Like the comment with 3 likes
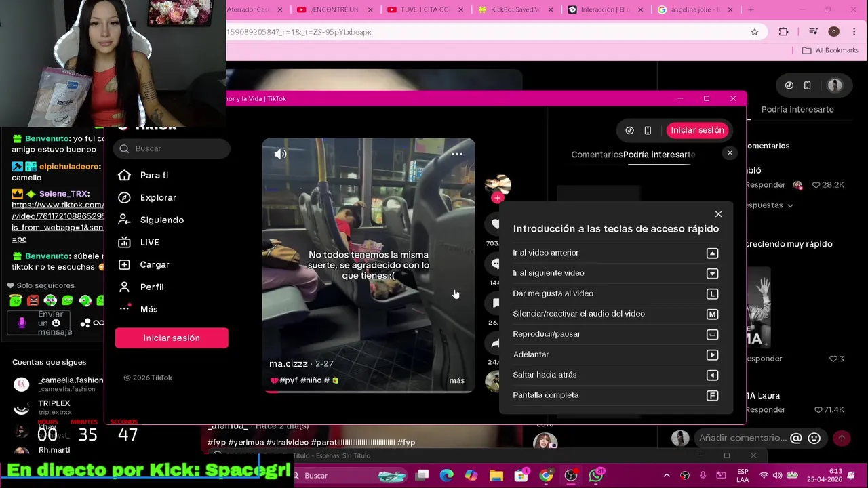868x488 pixels. [x=833, y=359]
